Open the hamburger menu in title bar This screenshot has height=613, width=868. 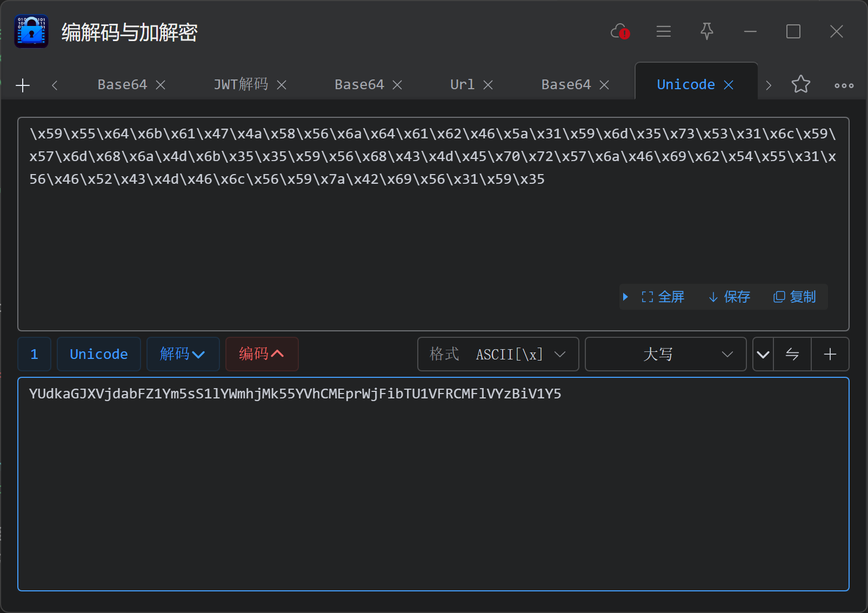click(x=663, y=32)
